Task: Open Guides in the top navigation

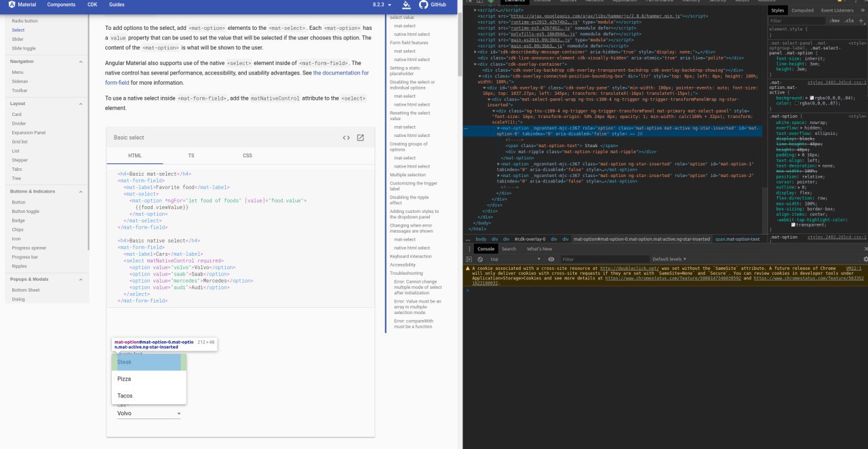Action: [x=117, y=4]
